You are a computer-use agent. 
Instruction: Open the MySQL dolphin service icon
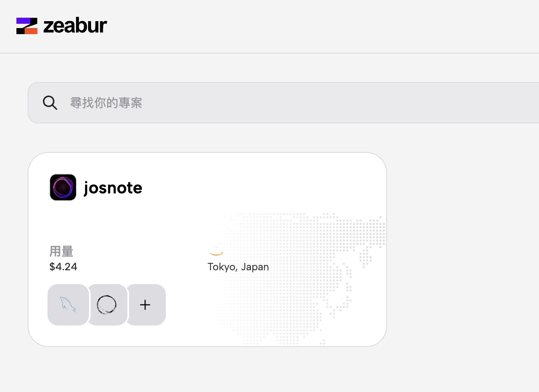pyautogui.click(x=68, y=305)
